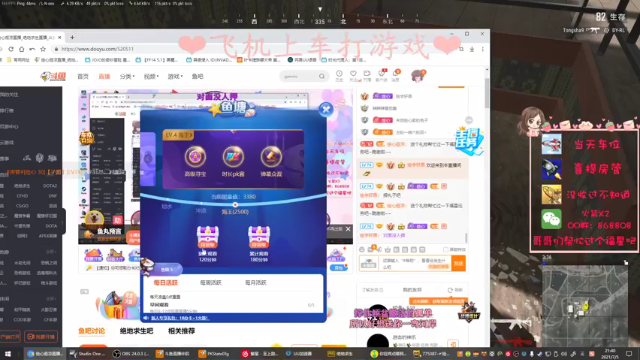Click the chat message input box
Image resolution: width=640 pixels, height=360 pixels.
415,263
